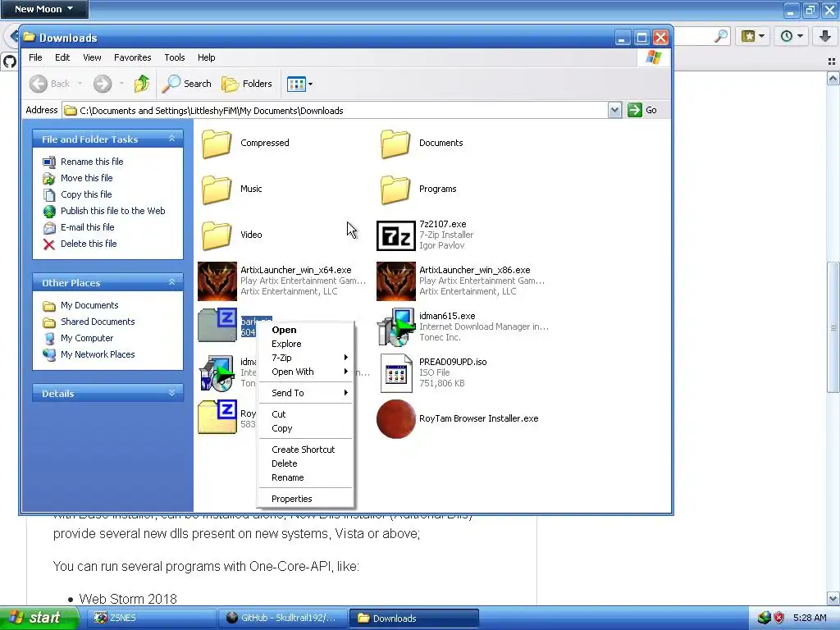Click Copy this file link
840x630 pixels.
point(85,194)
